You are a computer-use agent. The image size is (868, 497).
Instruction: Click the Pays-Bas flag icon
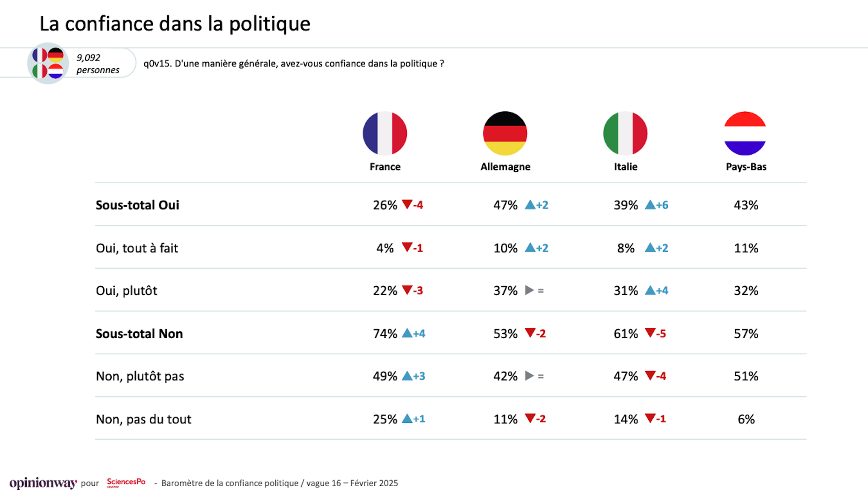pos(745,133)
